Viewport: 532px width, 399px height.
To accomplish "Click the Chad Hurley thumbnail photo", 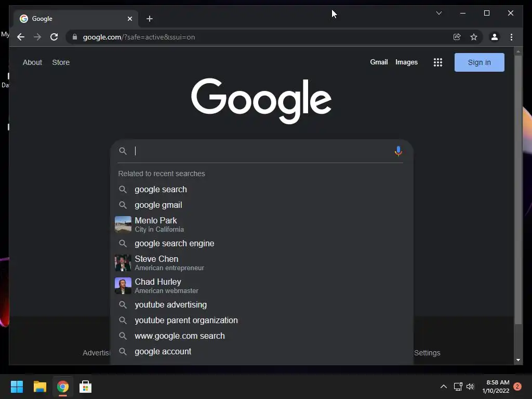I will coord(123,286).
